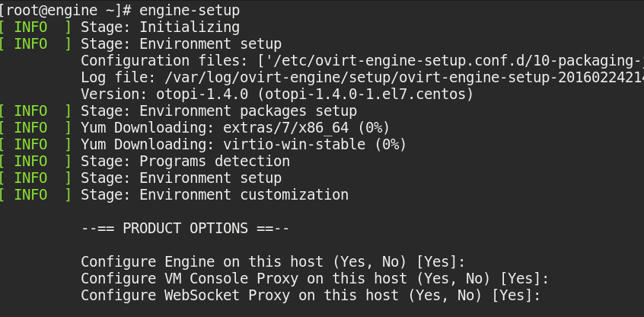Click the Configure Engine on this host prompt

coord(273,262)
